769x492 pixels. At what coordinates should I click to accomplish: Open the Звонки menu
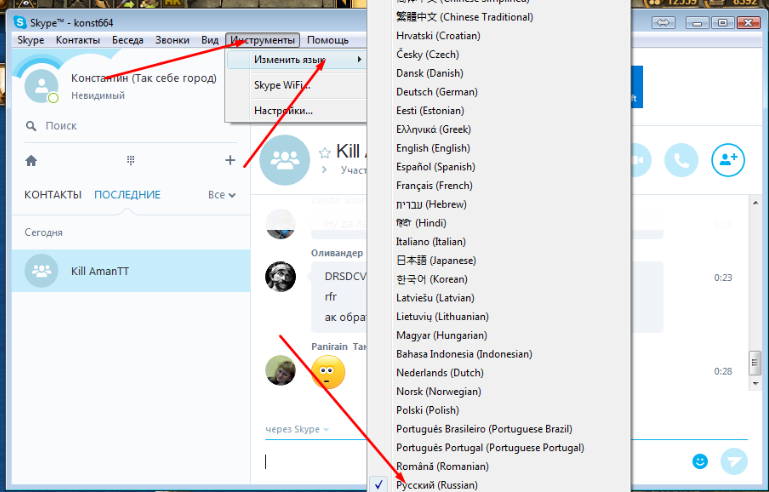coord(172,40)
